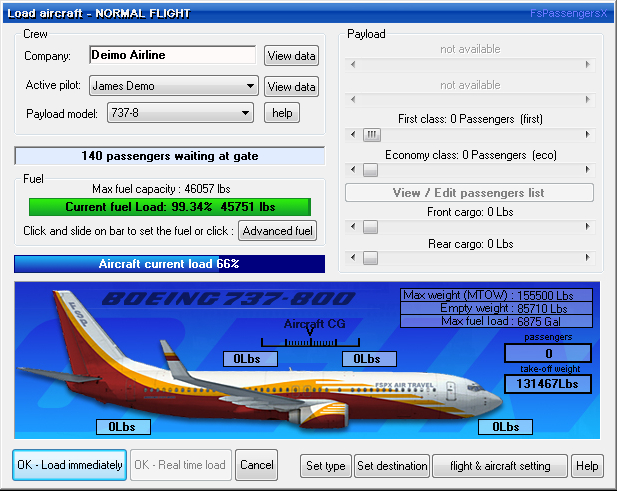Cancel the load aircraft dialog
The width and height of the screenshot is (617, 491).
click(x=257, y=465)
